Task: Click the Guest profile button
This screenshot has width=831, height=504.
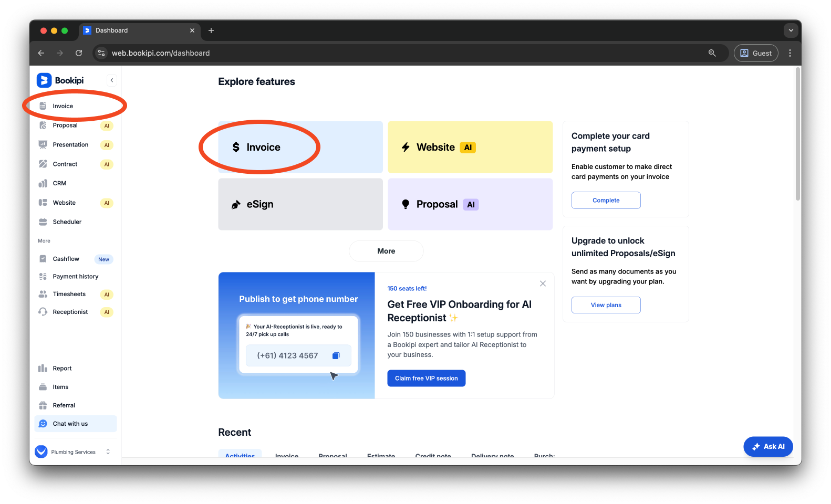Action: [x=756, y=53]
